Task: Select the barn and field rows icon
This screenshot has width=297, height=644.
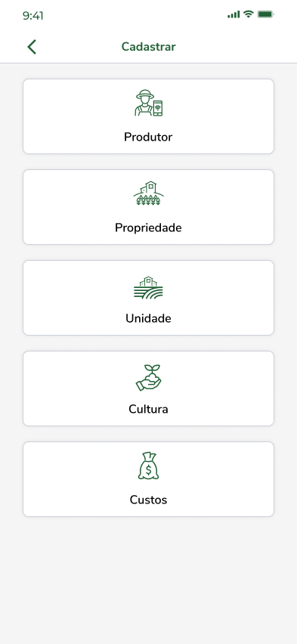Action: click(x=148, y=286)
